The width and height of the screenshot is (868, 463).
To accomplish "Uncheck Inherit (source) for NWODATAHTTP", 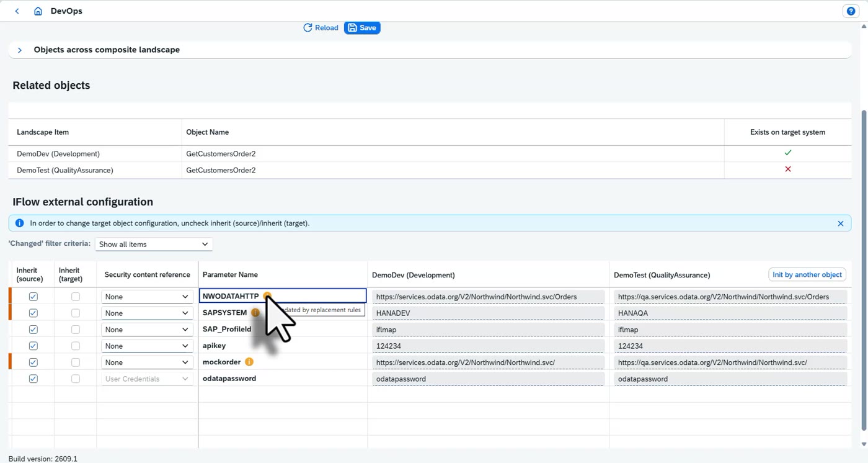I will (x=33, y=297).
